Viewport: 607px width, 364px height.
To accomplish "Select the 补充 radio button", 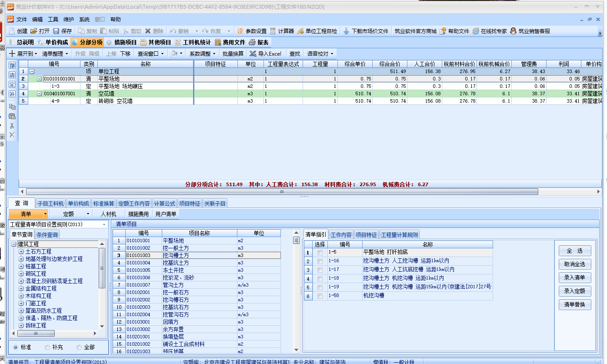I will [x=47, y=347].
